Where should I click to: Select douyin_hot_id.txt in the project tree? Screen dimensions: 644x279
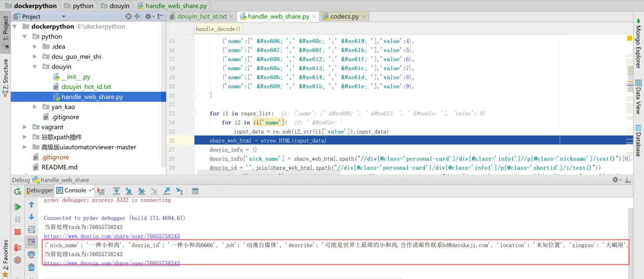82,87
